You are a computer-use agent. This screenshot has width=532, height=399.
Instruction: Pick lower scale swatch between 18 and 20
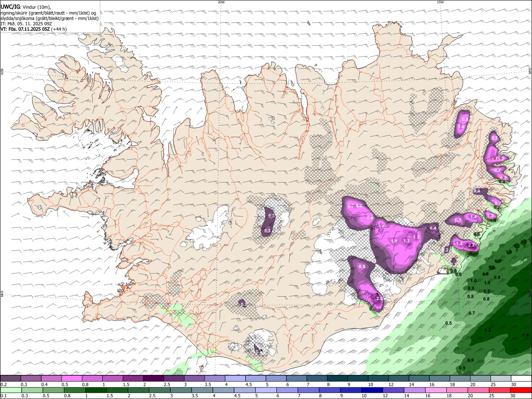(457, 390)
